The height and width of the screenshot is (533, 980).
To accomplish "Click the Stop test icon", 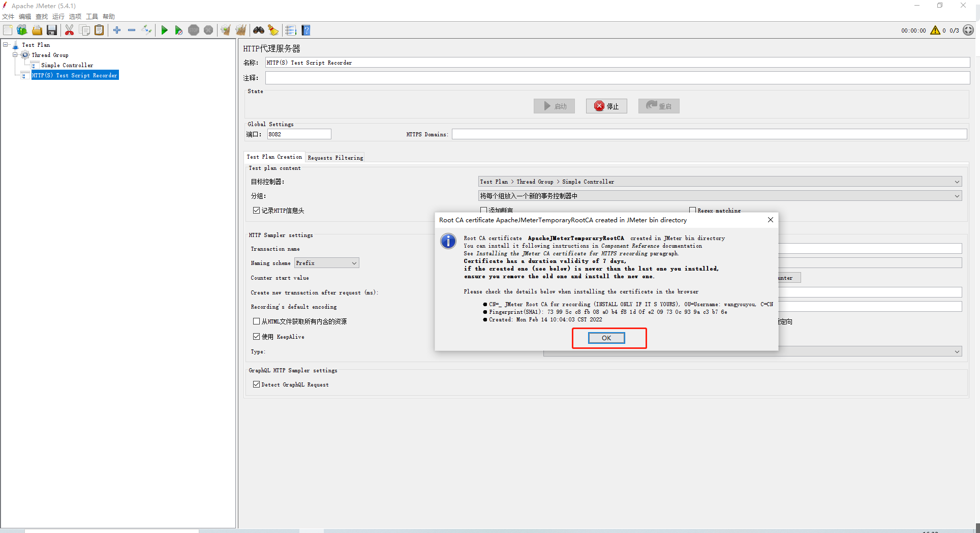I will point(194,31).
